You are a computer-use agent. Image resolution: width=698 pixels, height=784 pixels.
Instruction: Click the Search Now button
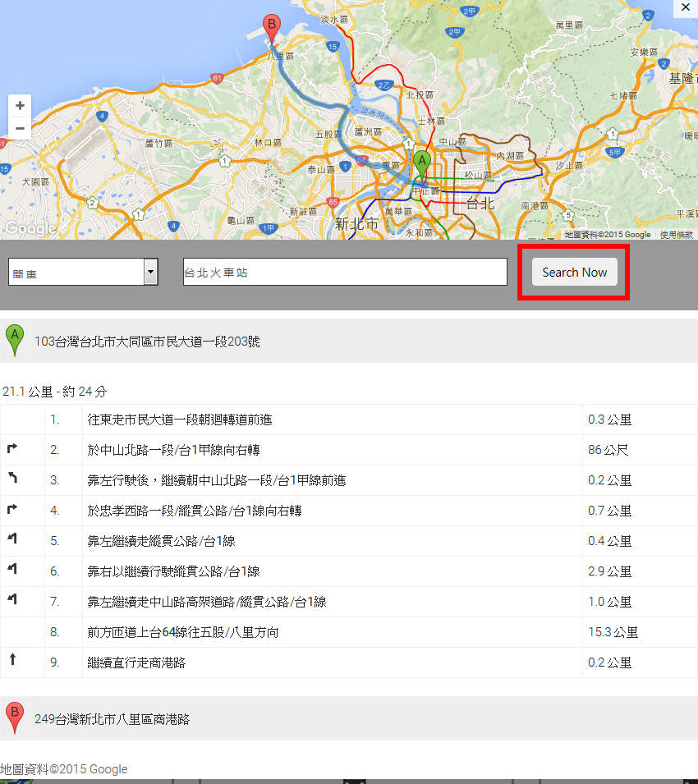pyautogui.click(x=574, y=273)
